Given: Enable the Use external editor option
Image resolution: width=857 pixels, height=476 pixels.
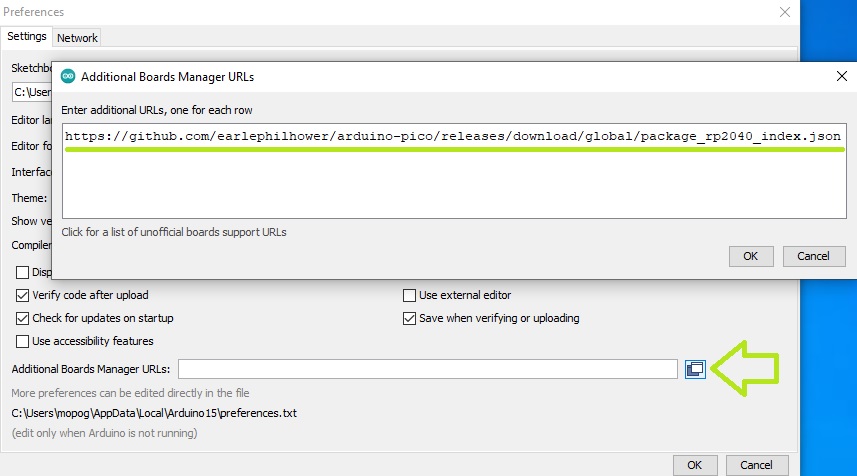Looking at the screenshot, I should (x=409, y=296).
